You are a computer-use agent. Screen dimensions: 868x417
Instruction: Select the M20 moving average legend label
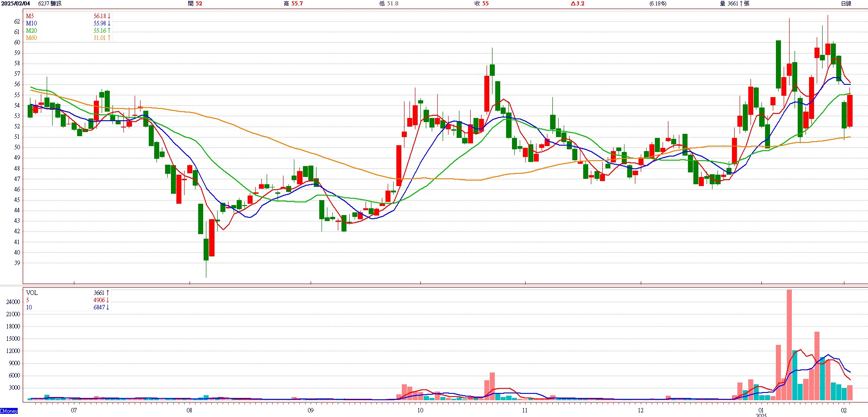coord(31,30)
